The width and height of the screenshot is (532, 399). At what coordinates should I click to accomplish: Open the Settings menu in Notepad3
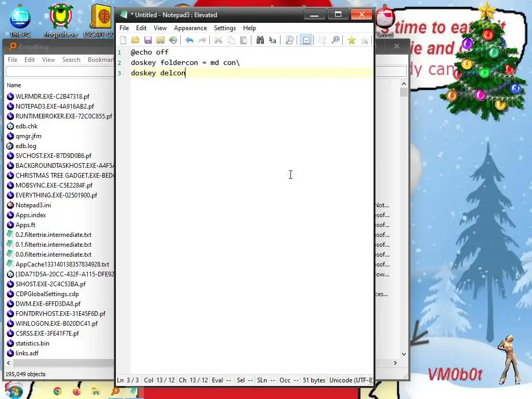click(x=225, y=28)
